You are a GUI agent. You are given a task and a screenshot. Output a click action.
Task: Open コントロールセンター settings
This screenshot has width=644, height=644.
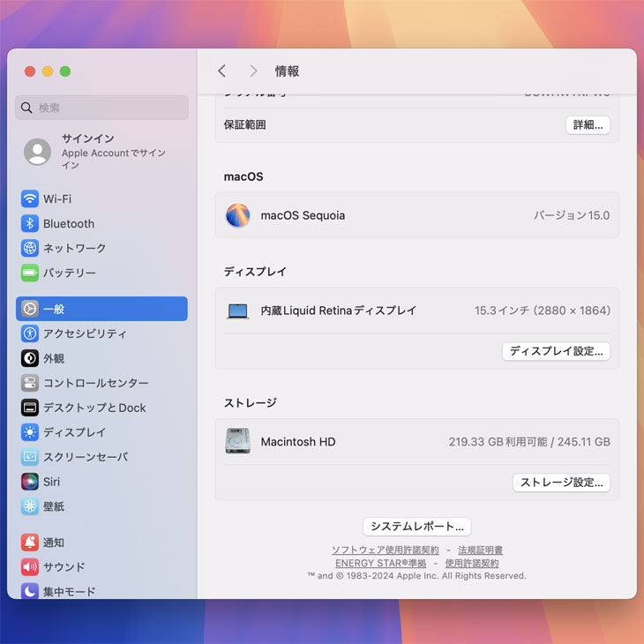coord(95,383)
